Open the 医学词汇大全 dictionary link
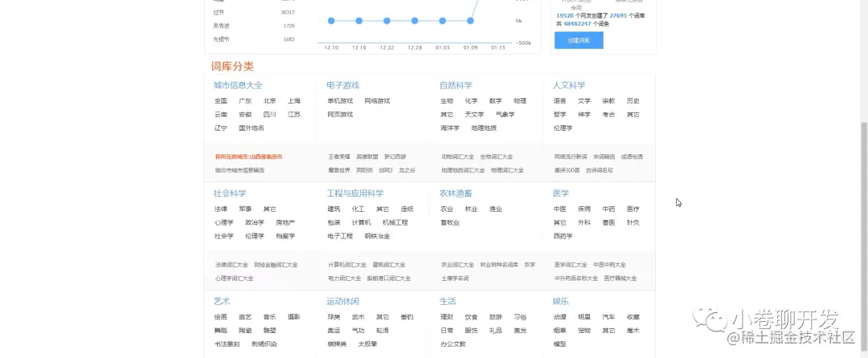This screenshot has width=868, height=358. pos(570,265)
